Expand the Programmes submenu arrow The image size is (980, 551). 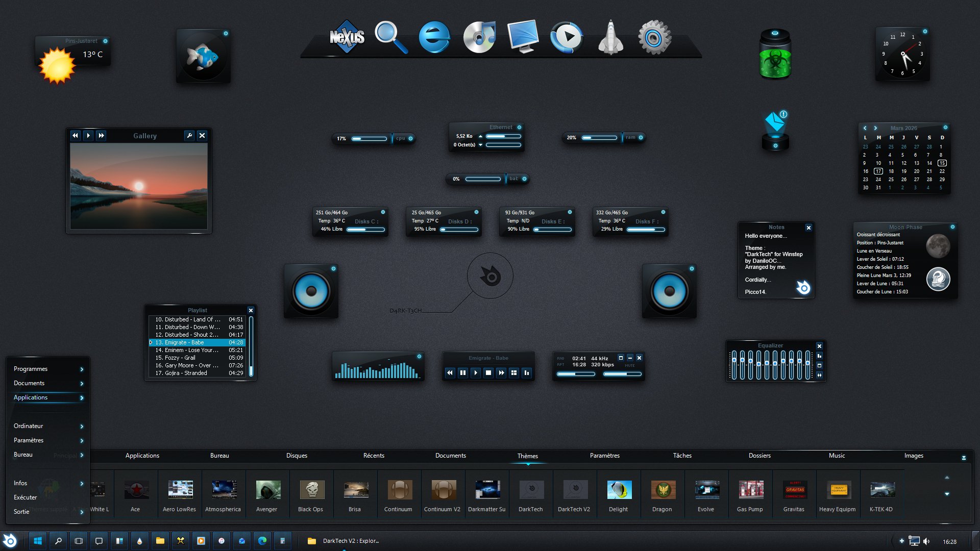[x=82, y=369]
